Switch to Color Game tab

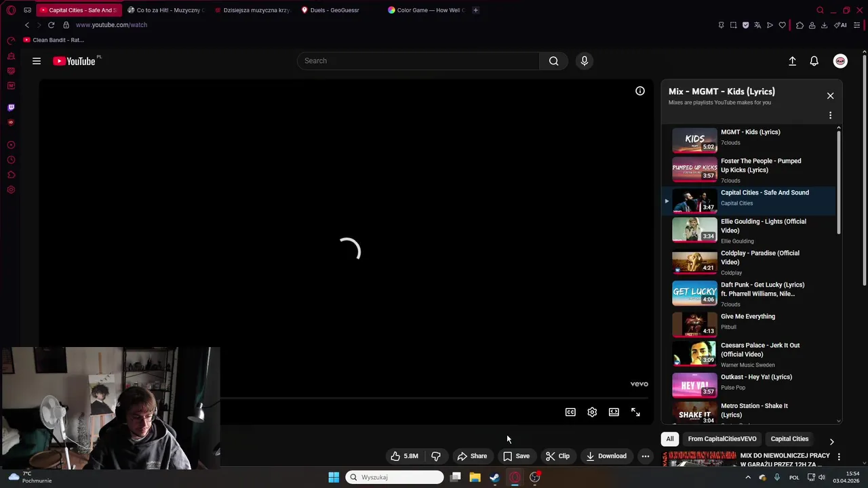pos(427,10)
